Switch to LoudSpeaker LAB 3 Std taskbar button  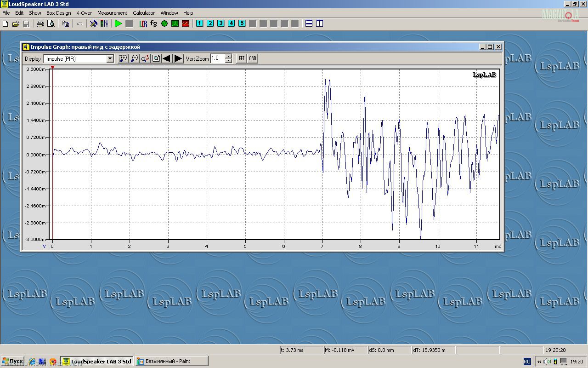[x=97, y=361]
